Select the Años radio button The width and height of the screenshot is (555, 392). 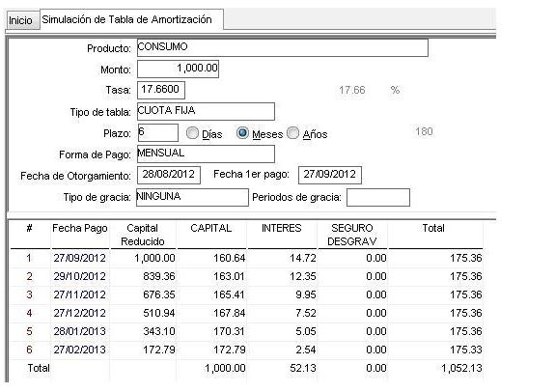click(293, 133)
